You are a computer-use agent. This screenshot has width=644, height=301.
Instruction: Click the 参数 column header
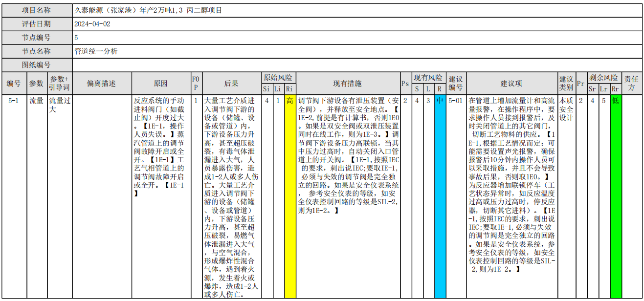coord(36,84)
